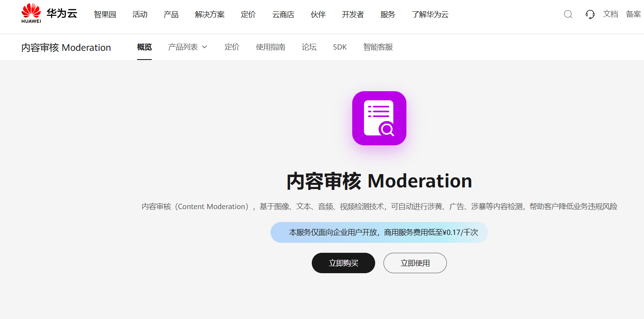Open the 云商店 menu
This screenshot has height=319, width=644.
click(x=283, y=15)
